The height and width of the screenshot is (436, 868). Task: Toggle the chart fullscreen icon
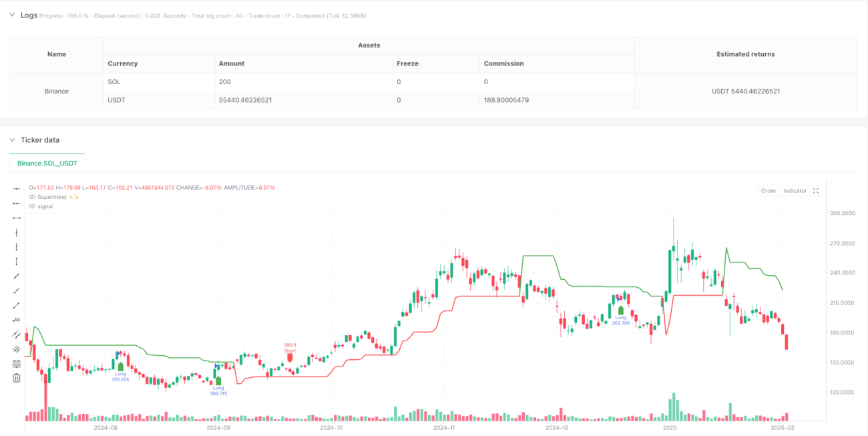[x=816, y=191]
